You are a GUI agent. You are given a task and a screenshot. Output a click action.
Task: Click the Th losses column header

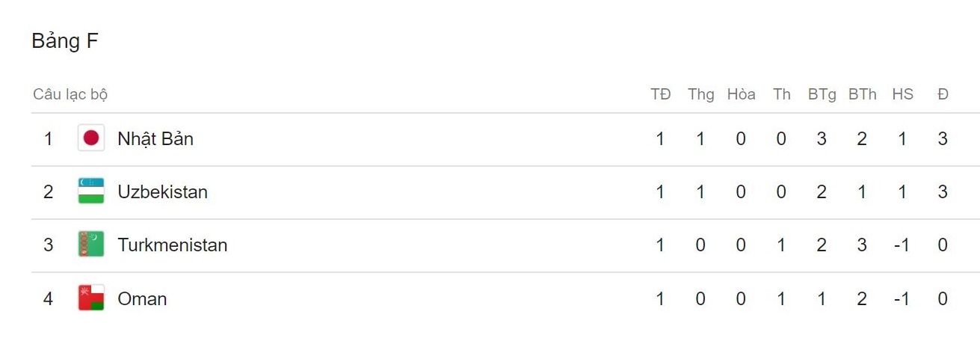point(781,94)
